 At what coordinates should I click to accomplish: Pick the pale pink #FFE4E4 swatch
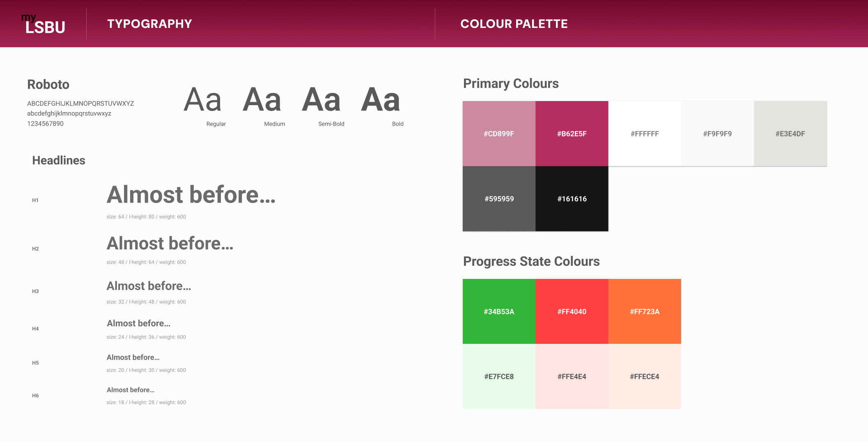click(572, 376)
